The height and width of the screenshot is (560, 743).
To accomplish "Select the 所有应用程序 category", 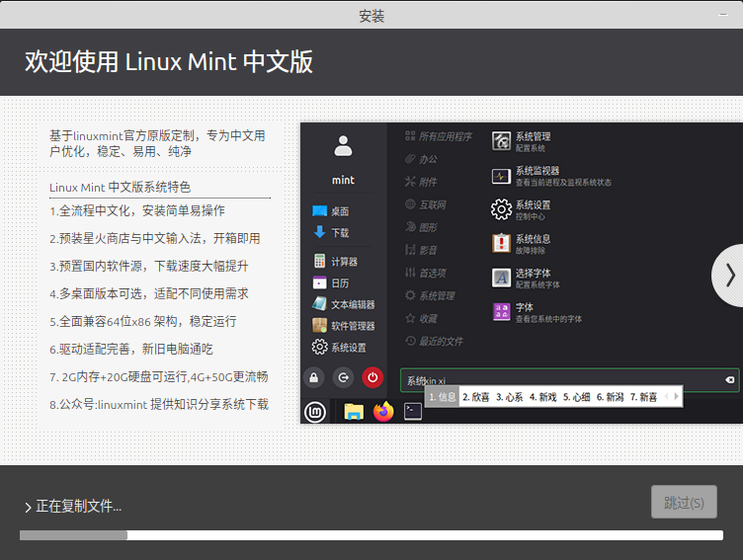I will [439, 136].
